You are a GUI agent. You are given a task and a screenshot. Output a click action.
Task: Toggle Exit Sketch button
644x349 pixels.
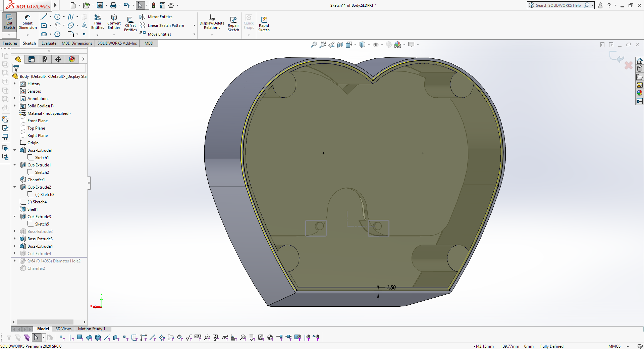[9, 22]
